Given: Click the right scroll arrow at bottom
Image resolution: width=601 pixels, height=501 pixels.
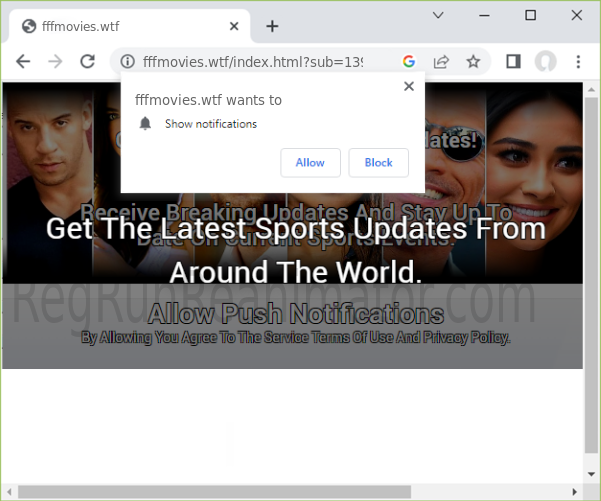Looking at the screenshot, I should tap(575, 491).
